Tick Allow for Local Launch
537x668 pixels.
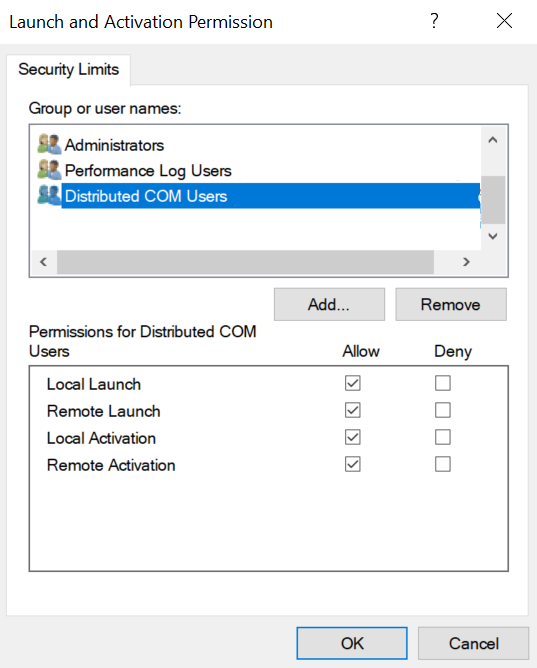(353, 383)
